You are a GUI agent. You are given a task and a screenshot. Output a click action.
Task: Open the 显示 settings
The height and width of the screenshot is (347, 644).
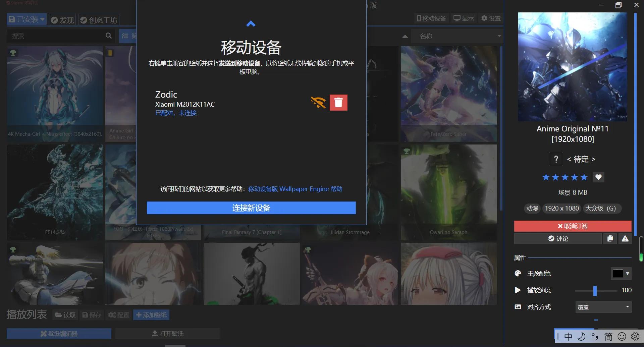click(x=464, y=18)
